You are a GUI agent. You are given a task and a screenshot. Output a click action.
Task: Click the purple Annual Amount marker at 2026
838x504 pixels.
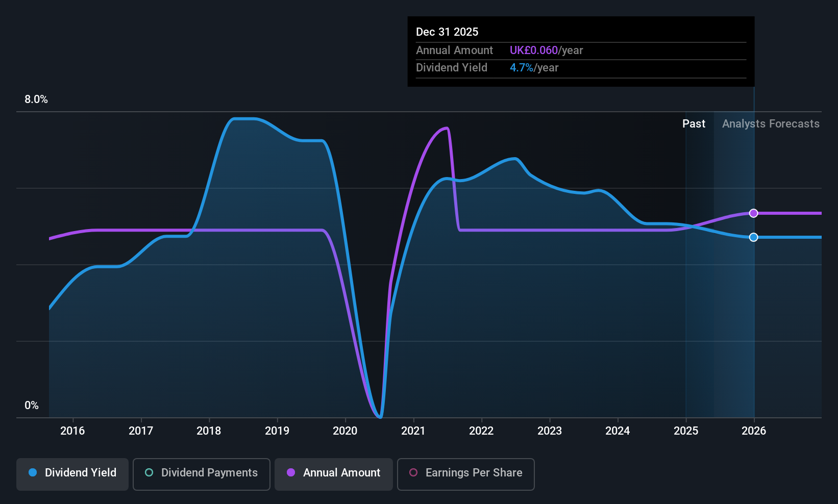[x=753, y=213]
